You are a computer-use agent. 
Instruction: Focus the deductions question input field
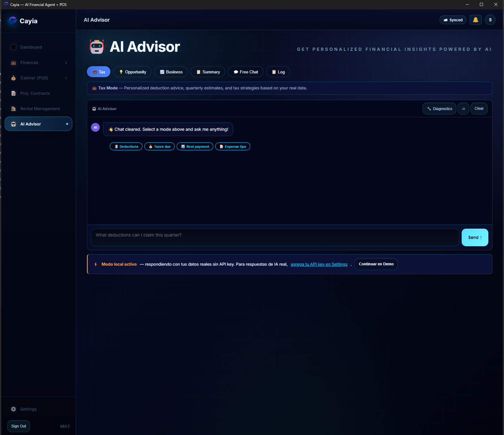[275, 237]
